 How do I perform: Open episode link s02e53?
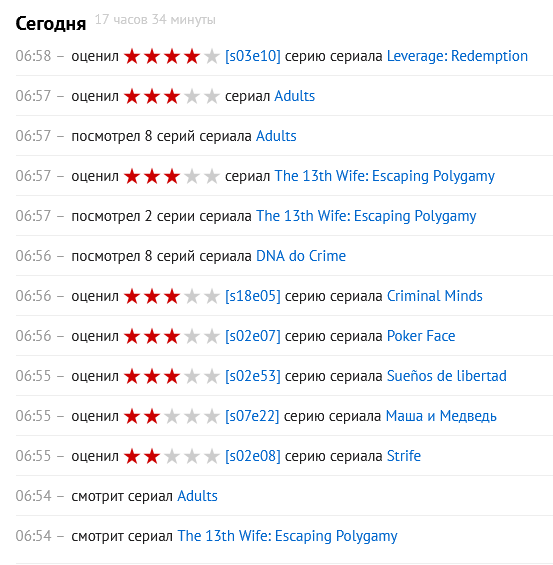[x=253, y=376]
